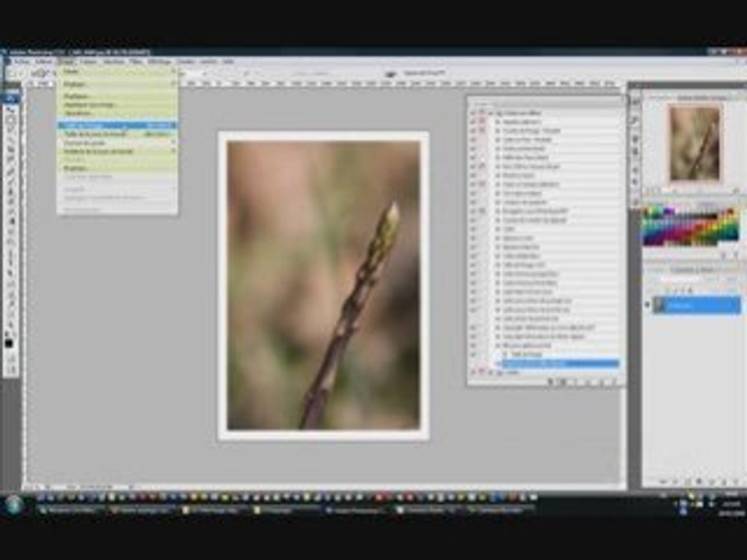The image size is (747, 560).
Task: Select the highlighted layer in Layers panel
Action: (x=696, y=305)
